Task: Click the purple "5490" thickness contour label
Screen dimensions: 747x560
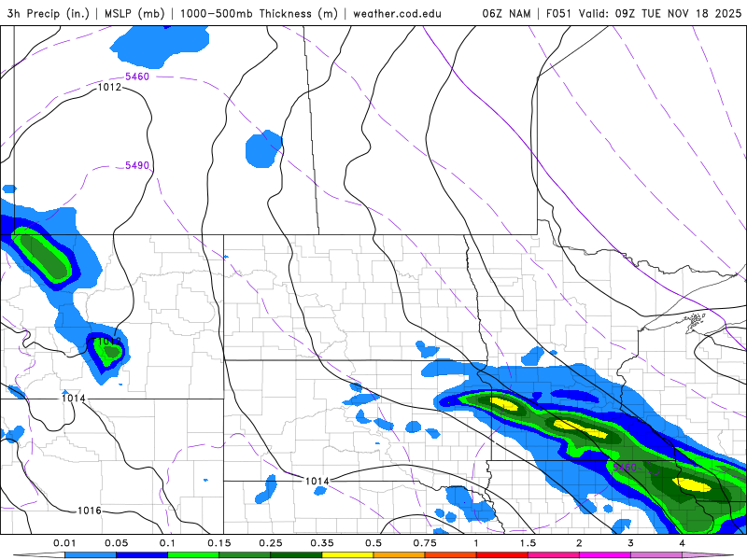Action: 137,165
